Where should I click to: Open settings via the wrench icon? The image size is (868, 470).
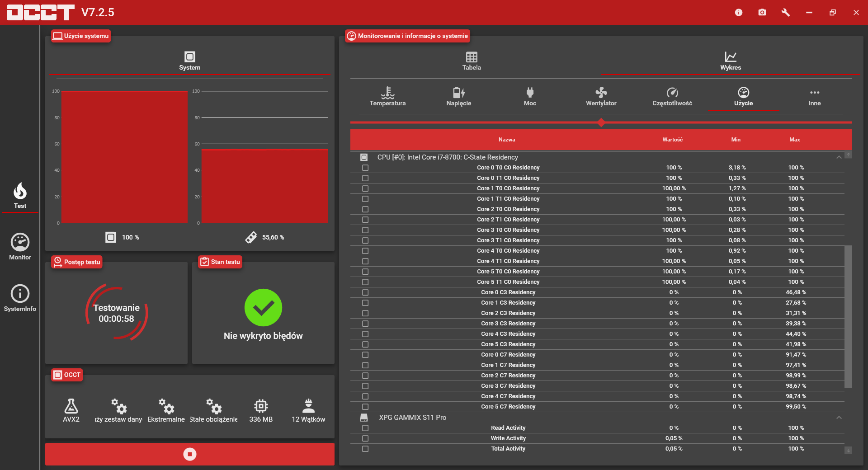786,13
